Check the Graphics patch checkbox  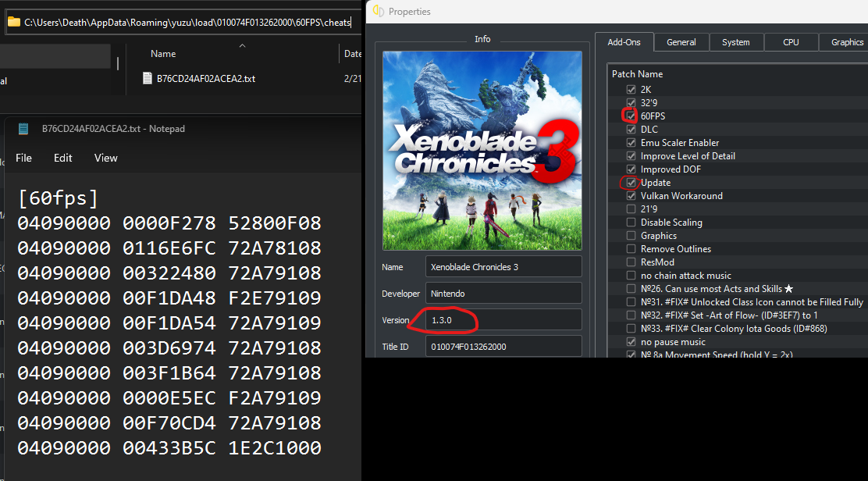point(631,235)
